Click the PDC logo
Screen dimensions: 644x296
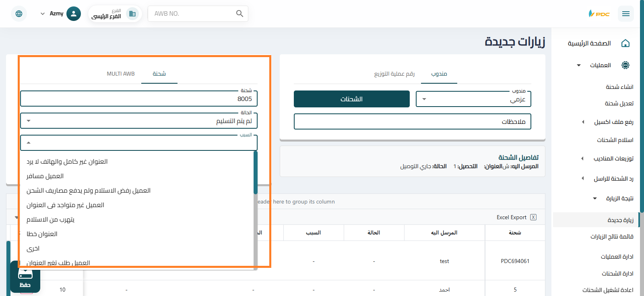(599, 14)
